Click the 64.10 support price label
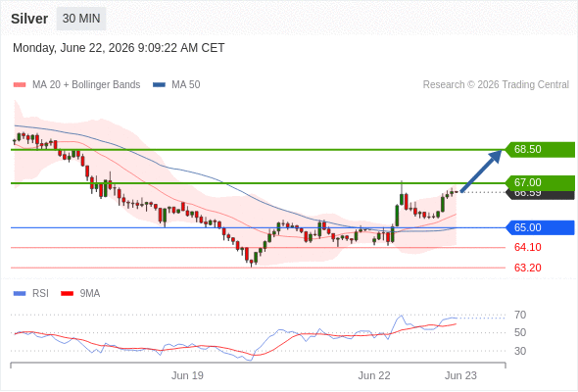Viewport: 578px width, 392px height. pyautogui.click(x=528, y=247)
